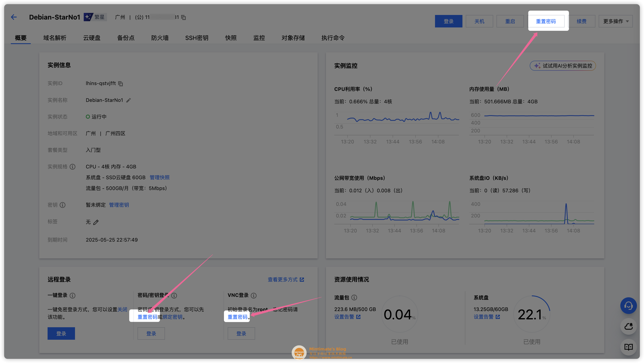Viewport: 644px width, 363px height.
Task: Click the top blue 登录 button
Action: click(449, 21)
